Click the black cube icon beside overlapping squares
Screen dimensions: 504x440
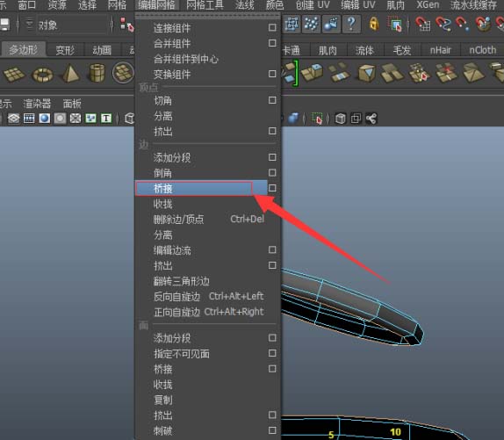(x=341, y=119)
